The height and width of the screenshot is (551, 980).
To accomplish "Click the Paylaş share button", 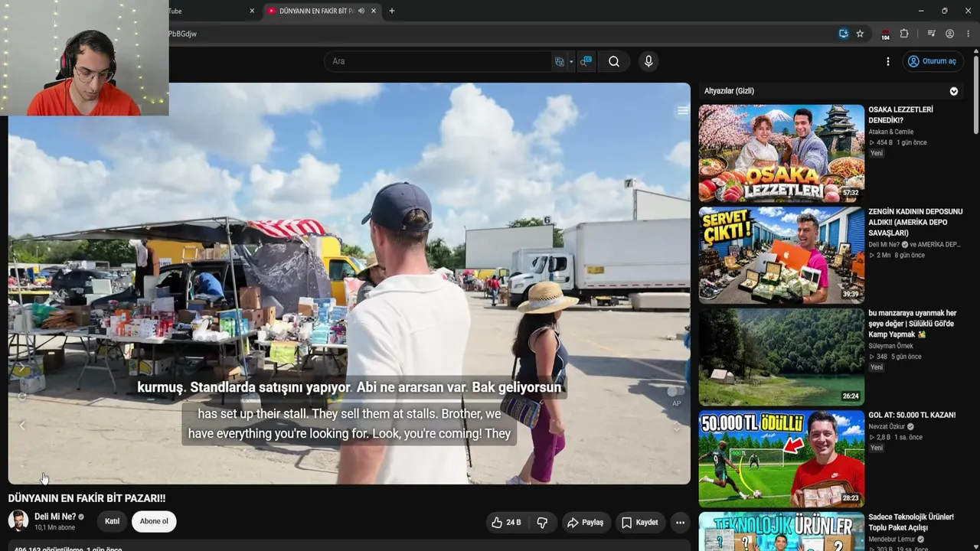I will point(585,522).
